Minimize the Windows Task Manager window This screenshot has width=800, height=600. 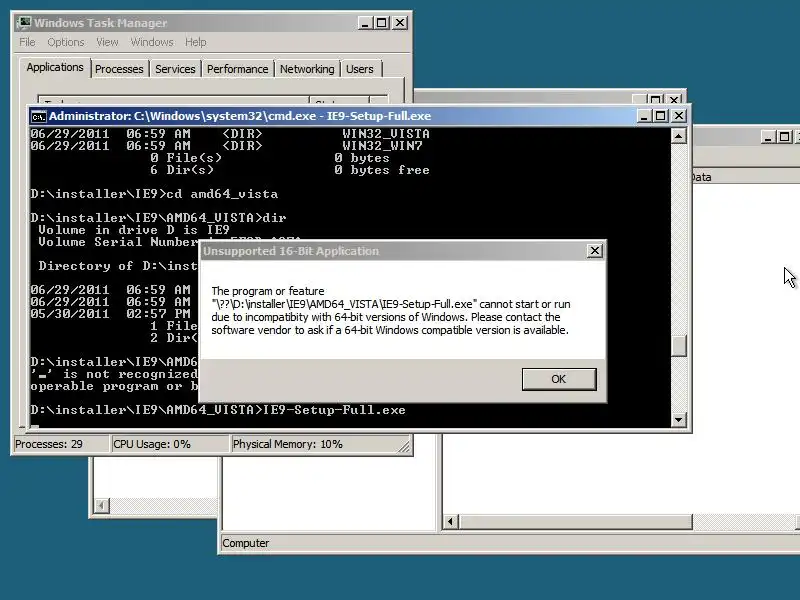[x=365, y=23]
